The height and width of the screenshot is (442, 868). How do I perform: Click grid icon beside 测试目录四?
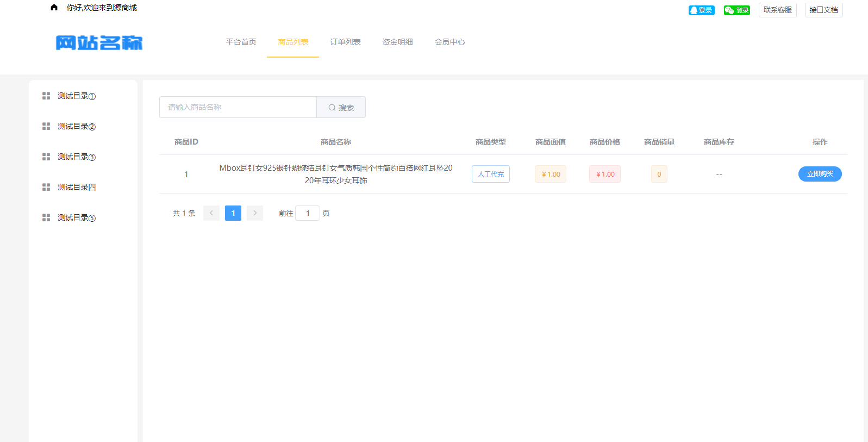(x=46, y=187)
